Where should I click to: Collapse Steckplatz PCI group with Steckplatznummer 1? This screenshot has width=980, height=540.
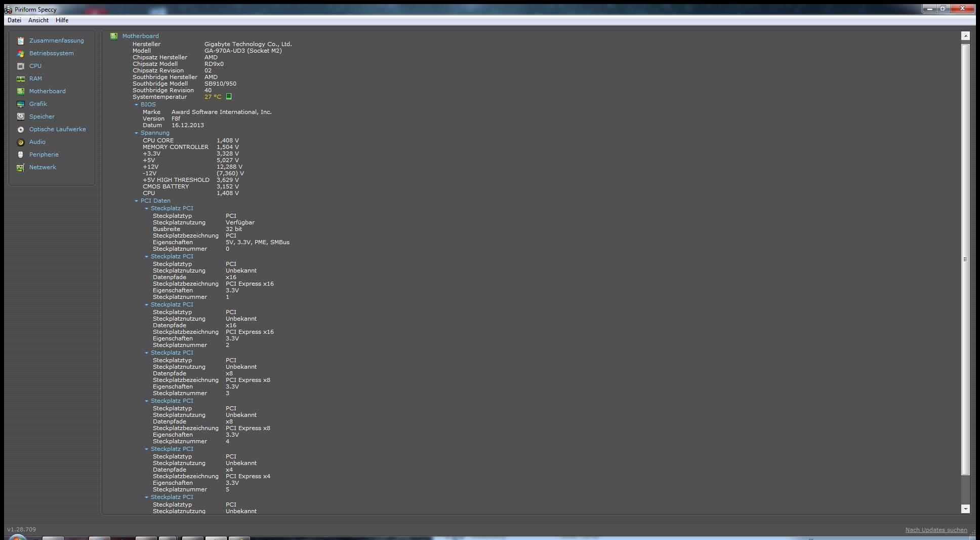click(x=147, y=257)
